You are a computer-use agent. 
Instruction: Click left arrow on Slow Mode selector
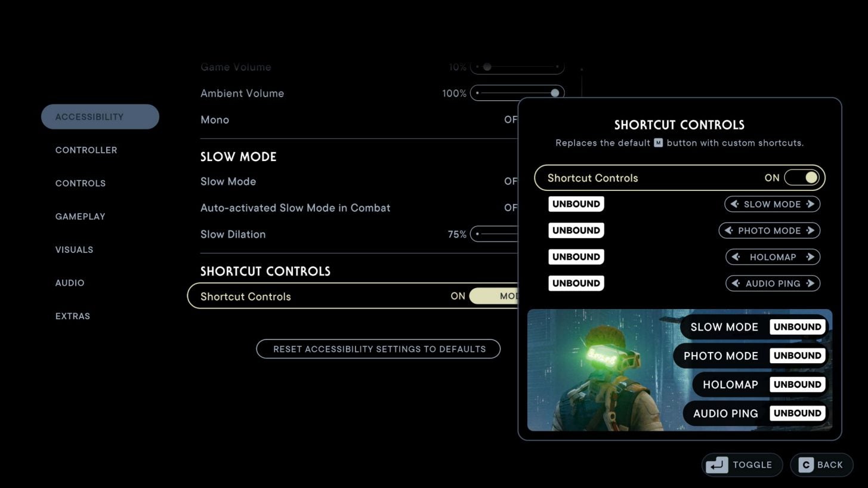pyautogui.click(x=734, y=204)
